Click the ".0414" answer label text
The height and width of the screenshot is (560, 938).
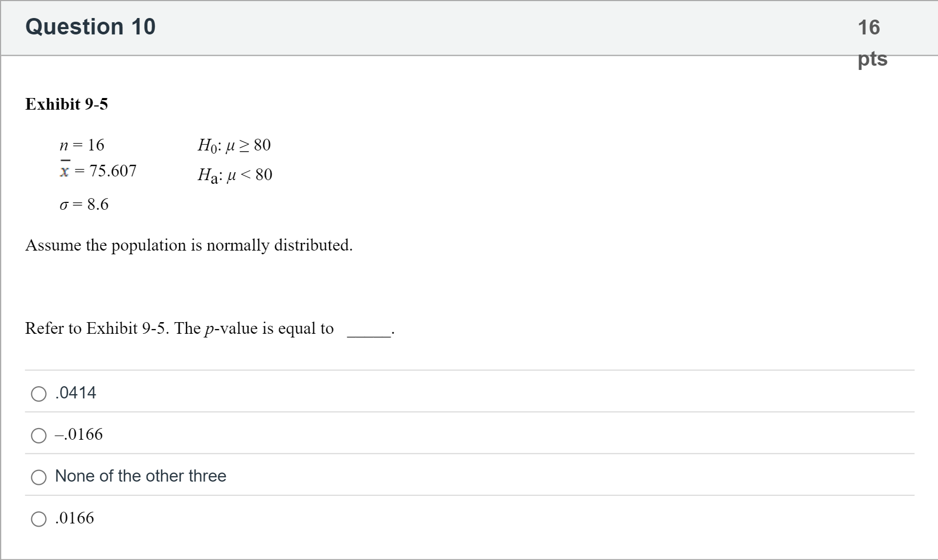(x=76, y=393)
